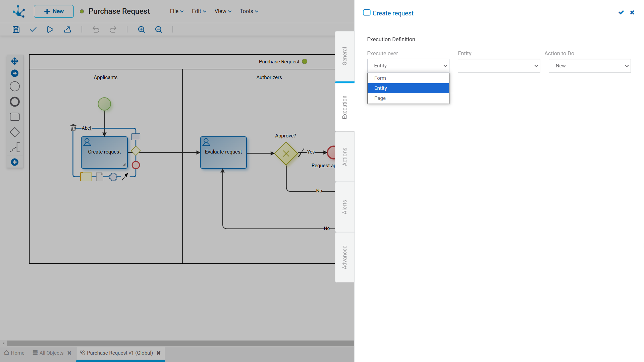Viewport: 644px width, 362px height.
Task: Select the move/pan tool in palette
Action: click(x=15, y=61)
